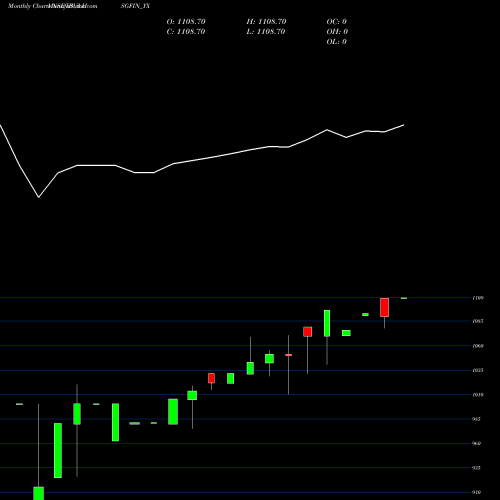Click the 1109 price axis label
500x500 pixels.
[478, 298]
